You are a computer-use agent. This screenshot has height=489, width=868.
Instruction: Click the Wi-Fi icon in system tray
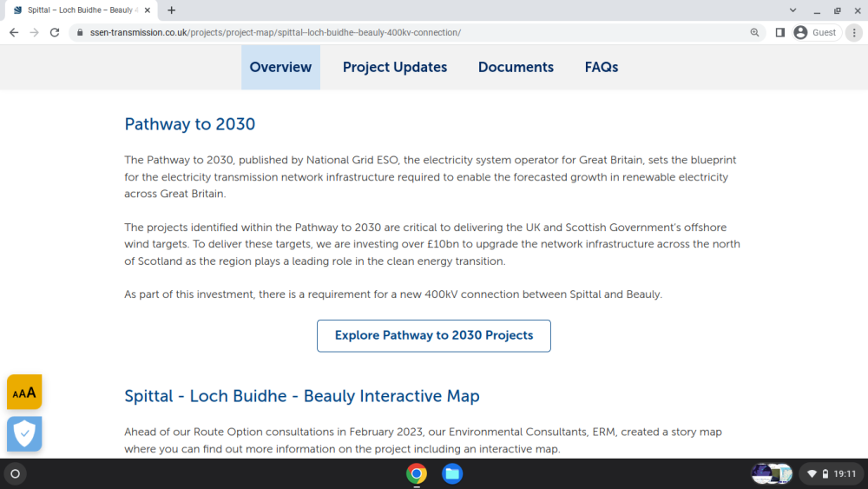click(812, 474)
